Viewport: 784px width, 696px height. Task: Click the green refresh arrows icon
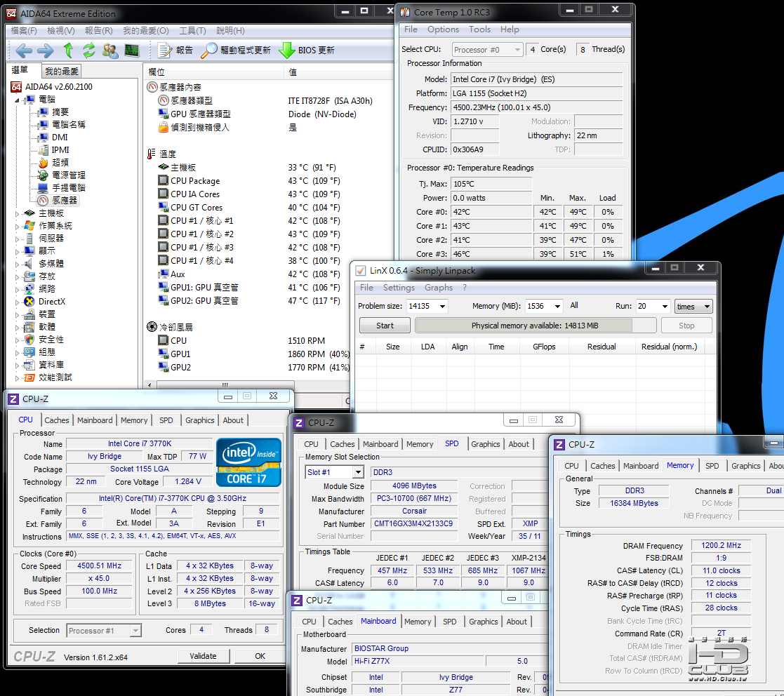click(89, 51)
